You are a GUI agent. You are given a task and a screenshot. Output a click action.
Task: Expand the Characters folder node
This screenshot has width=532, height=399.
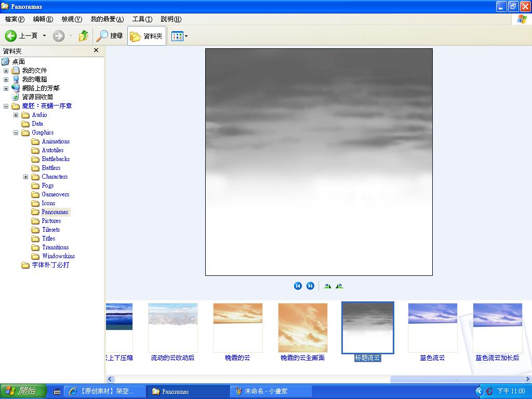tap(25, 177)
